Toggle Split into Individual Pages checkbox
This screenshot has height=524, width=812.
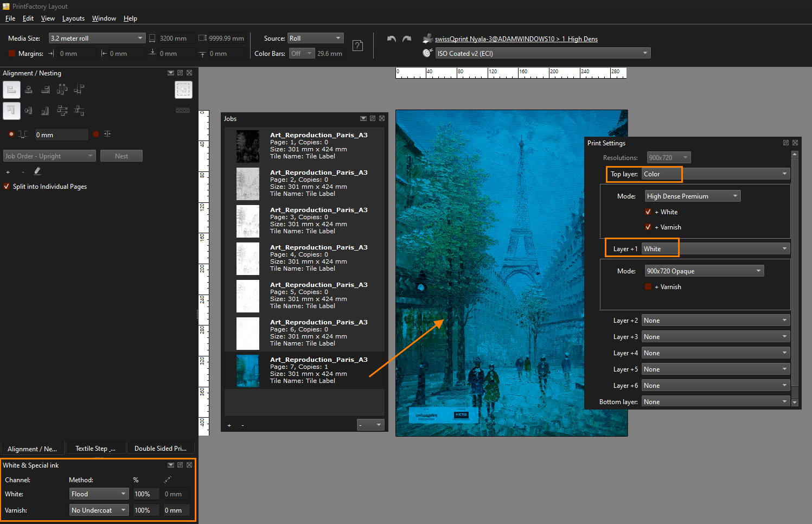point(7,186)
